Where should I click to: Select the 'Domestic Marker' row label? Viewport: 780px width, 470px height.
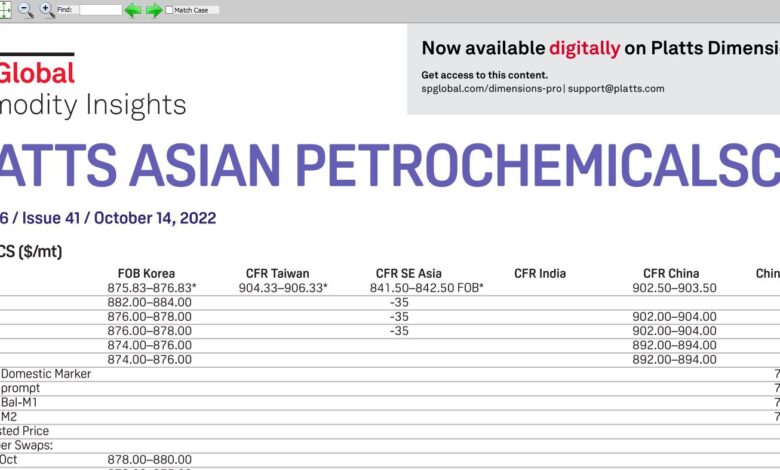click(46, 374)
